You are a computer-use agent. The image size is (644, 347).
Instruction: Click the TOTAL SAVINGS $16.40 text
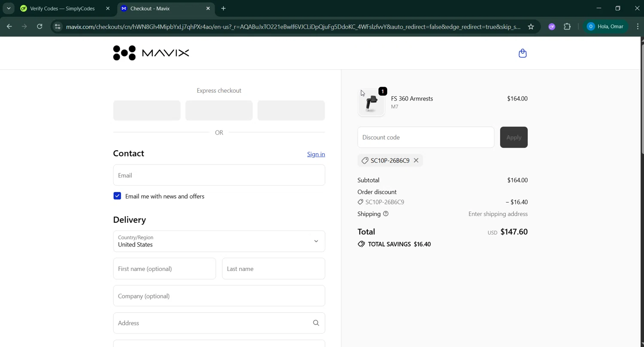coord(399,244)
